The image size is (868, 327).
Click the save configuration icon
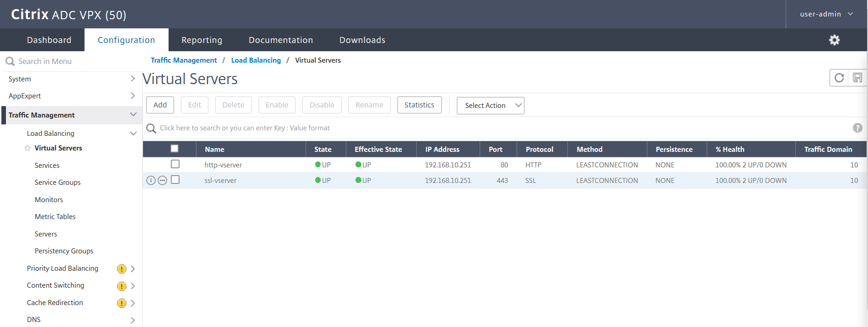857,78
